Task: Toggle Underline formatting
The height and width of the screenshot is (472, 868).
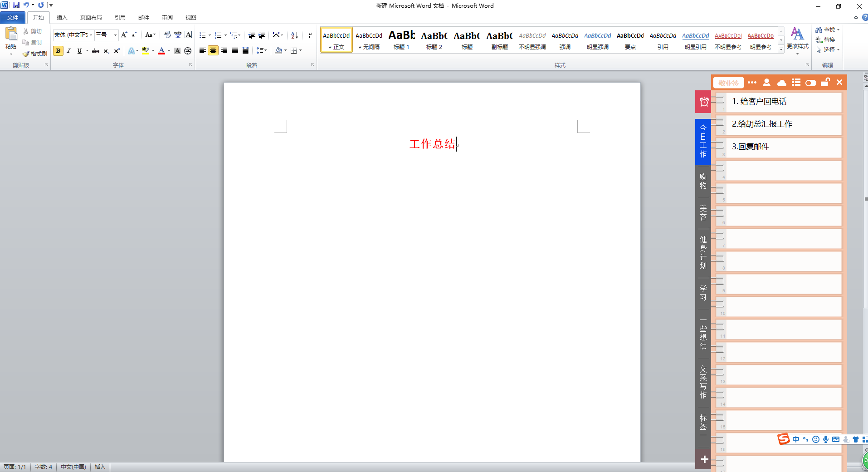Action: tap(79, 51)
